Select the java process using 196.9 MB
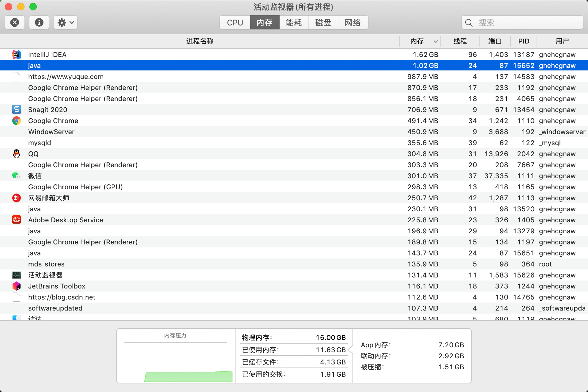 point(294,231)
